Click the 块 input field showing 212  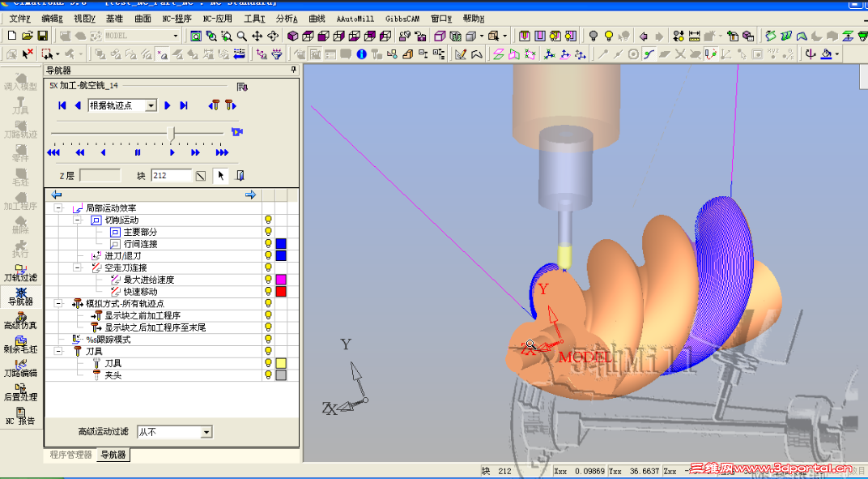[x=172, y=176]
